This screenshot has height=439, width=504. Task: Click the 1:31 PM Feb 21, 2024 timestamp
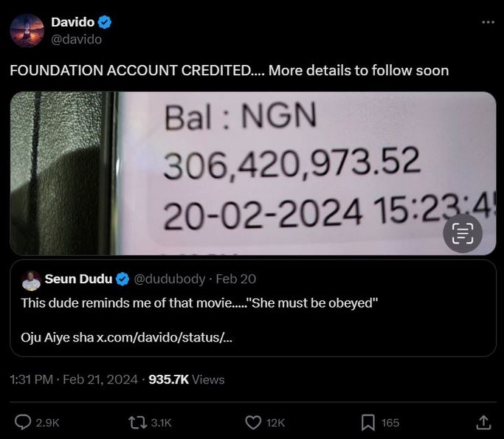(x=74, y=379)
